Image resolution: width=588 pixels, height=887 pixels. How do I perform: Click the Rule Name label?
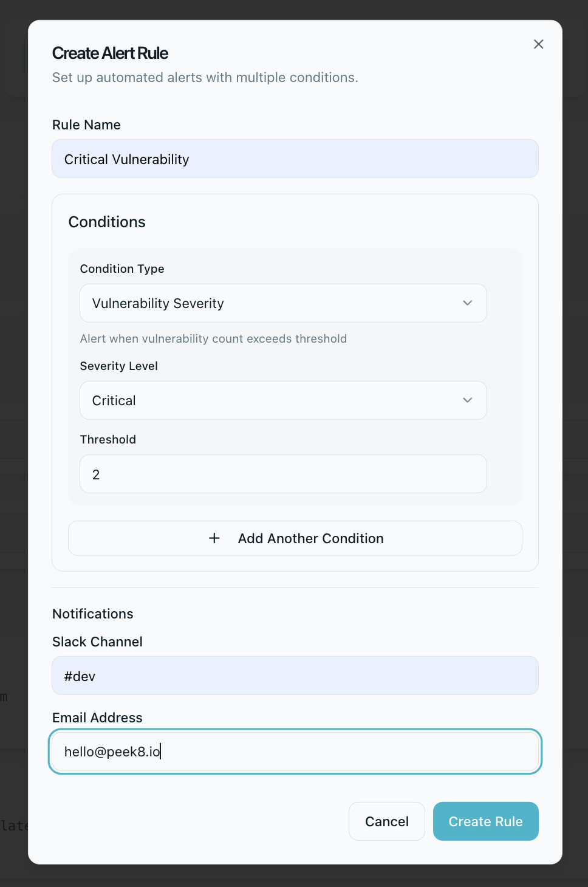[x=86, y=125]
